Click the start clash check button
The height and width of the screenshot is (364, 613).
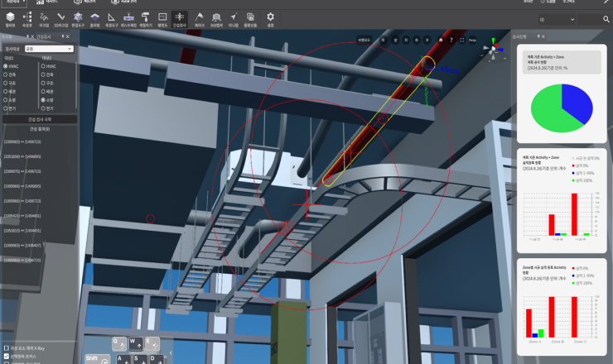tap(39, 119)
